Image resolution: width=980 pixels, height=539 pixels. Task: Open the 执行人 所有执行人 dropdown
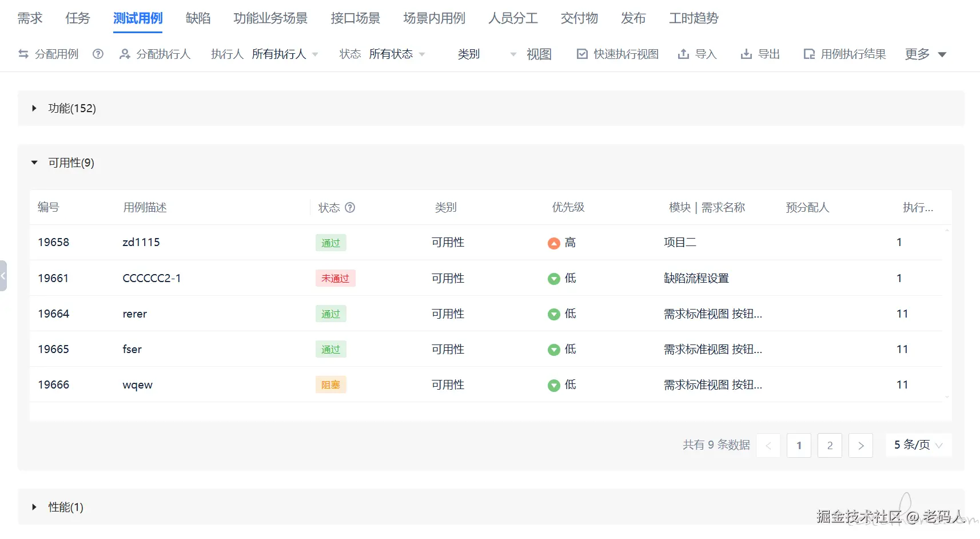[285, 54]
